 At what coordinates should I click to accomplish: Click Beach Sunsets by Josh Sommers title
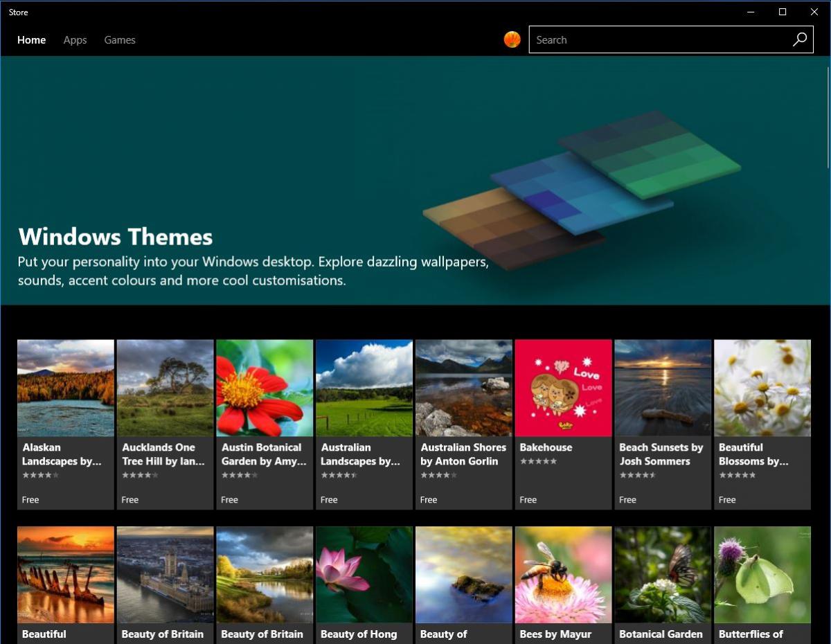(661, 454)
